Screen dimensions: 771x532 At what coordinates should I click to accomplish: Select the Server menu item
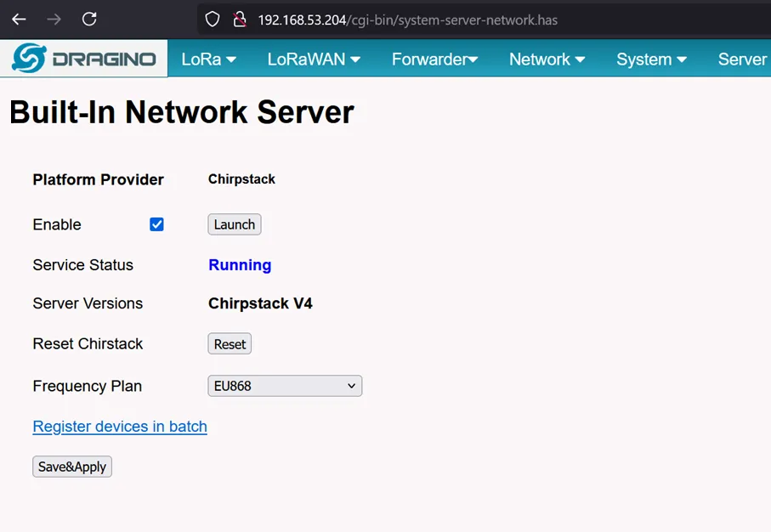[742, 59]
